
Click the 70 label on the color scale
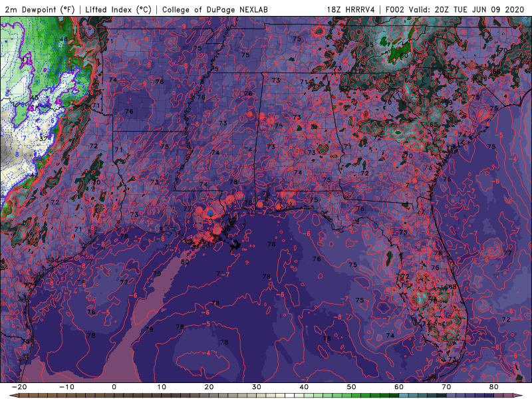pyautogui.click(x=446, y=387)
